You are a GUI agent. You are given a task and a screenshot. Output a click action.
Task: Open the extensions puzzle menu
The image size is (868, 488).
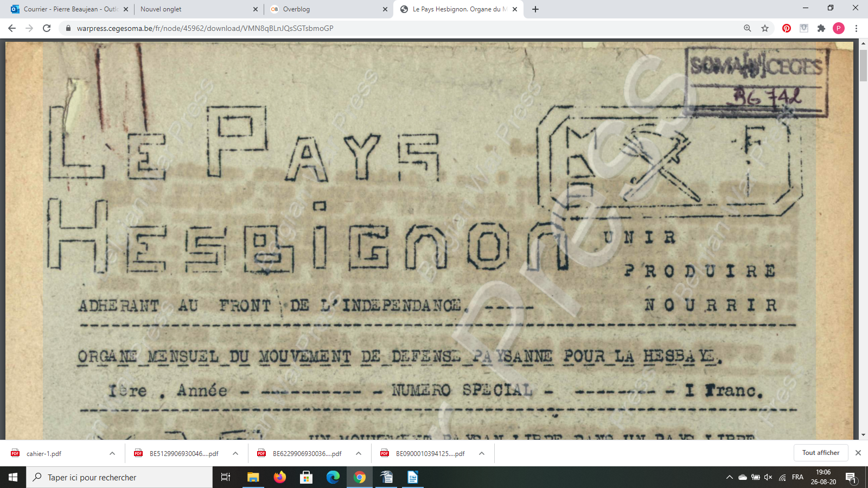pyautogui.click(x=821, y=28)
